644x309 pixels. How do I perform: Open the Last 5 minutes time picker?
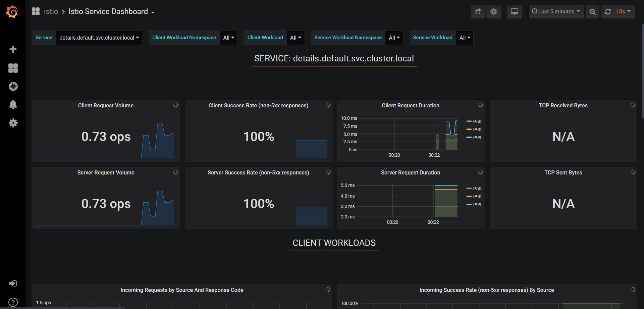(x=556, y=12)
